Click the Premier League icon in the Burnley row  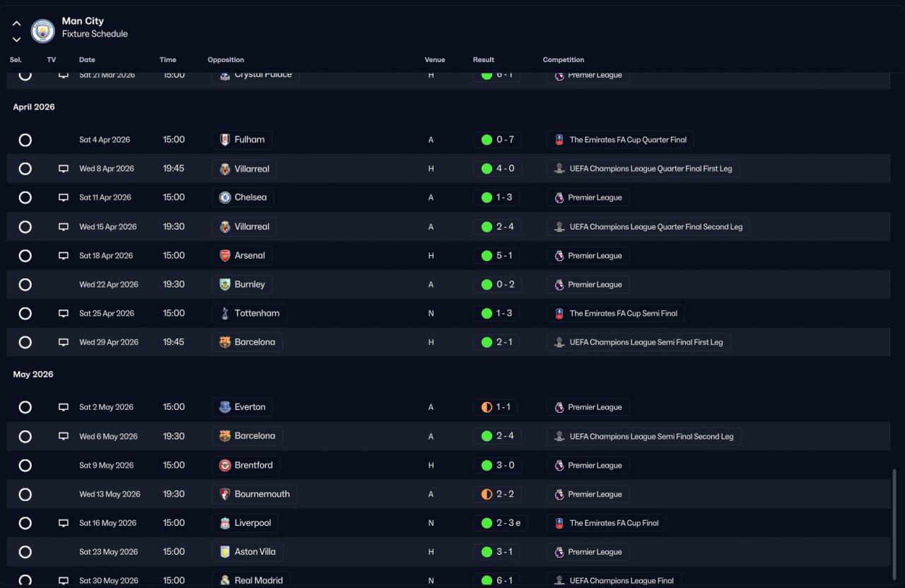click(x=559, y=285)
